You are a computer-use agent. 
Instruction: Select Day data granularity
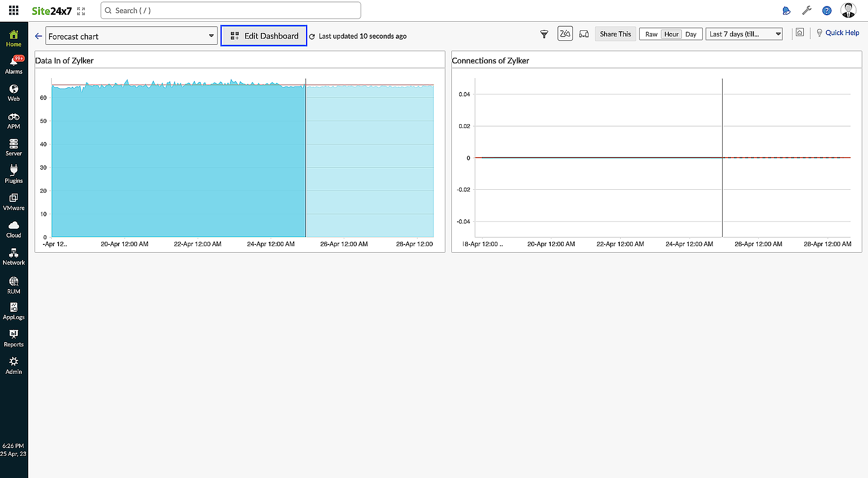[x=690, y=34]
